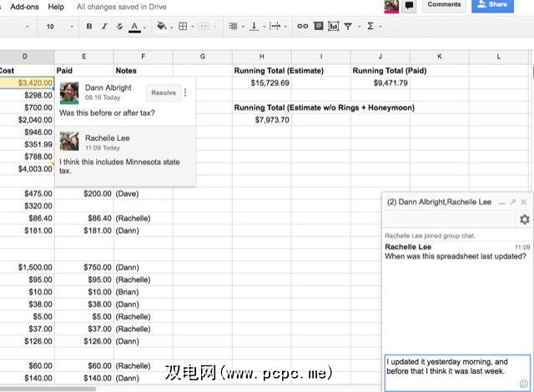Insert a link using chain icon
The height and width of the screenshot is (392, 534).
coord(302,26)
